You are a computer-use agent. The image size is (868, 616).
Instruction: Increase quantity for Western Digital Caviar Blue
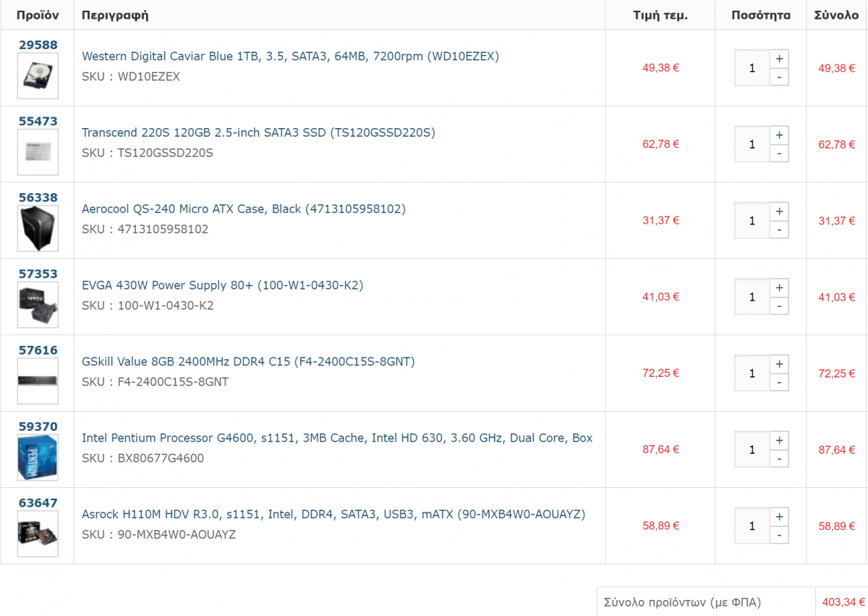[x=779, y=59]
